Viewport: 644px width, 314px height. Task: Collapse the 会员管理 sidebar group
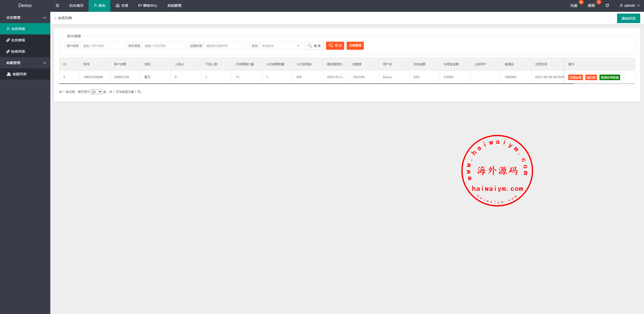pyautogui.click(x=25, y=18)
